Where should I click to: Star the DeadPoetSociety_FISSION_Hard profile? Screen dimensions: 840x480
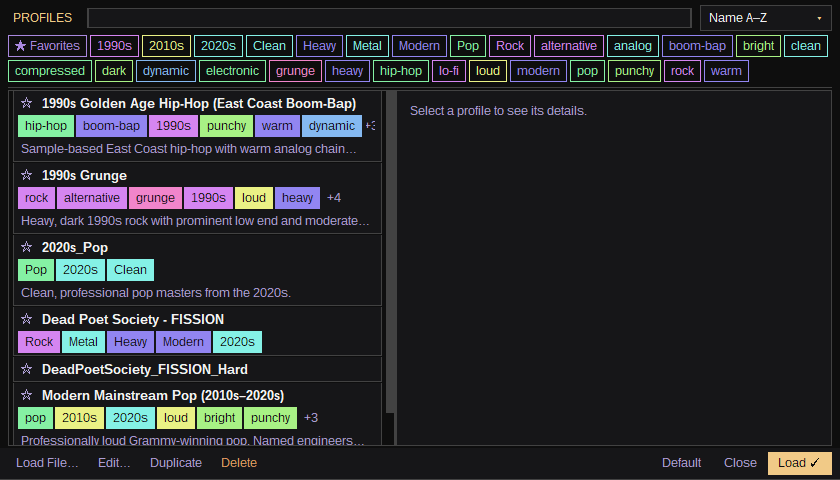(26, 369)
